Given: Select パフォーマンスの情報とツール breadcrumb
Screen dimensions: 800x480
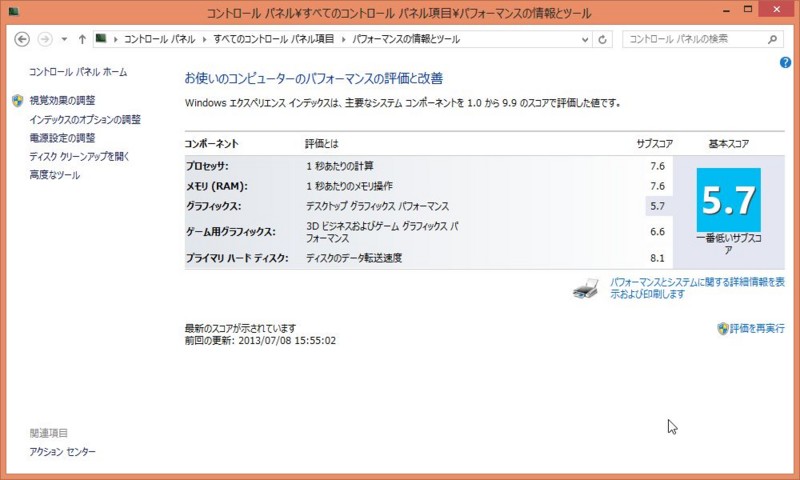Looking at the screenshot, I should point(406,39).
